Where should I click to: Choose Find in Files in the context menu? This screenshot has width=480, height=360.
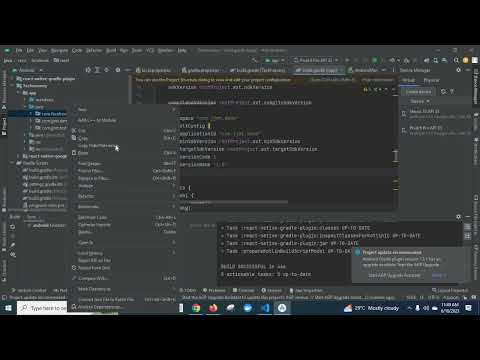point(124,171)
